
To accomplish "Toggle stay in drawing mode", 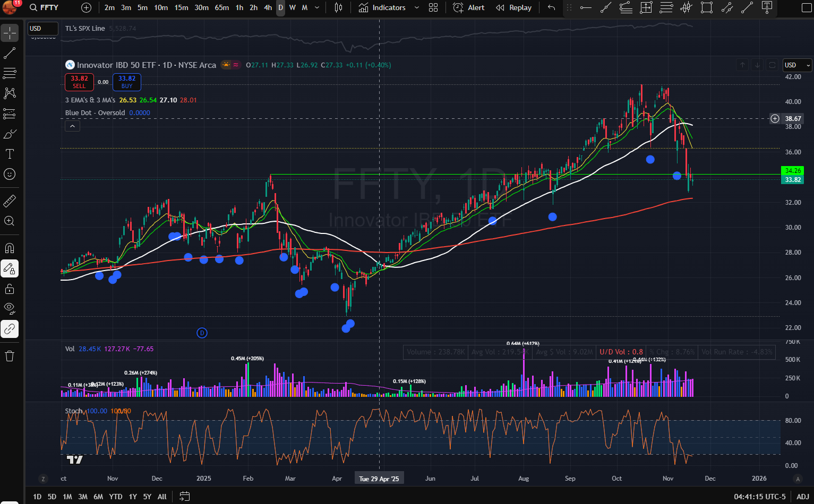I will click(10, 269).
